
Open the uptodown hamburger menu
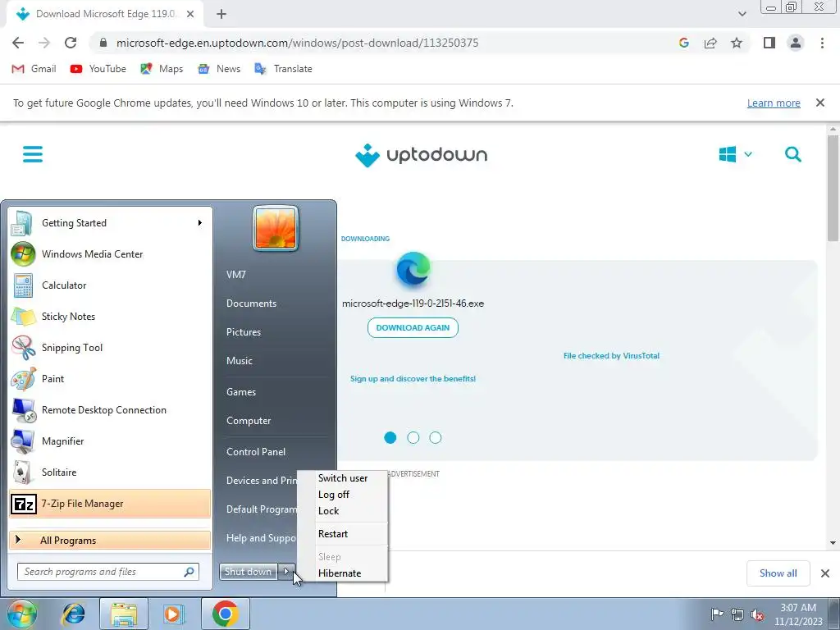point(33,154)
